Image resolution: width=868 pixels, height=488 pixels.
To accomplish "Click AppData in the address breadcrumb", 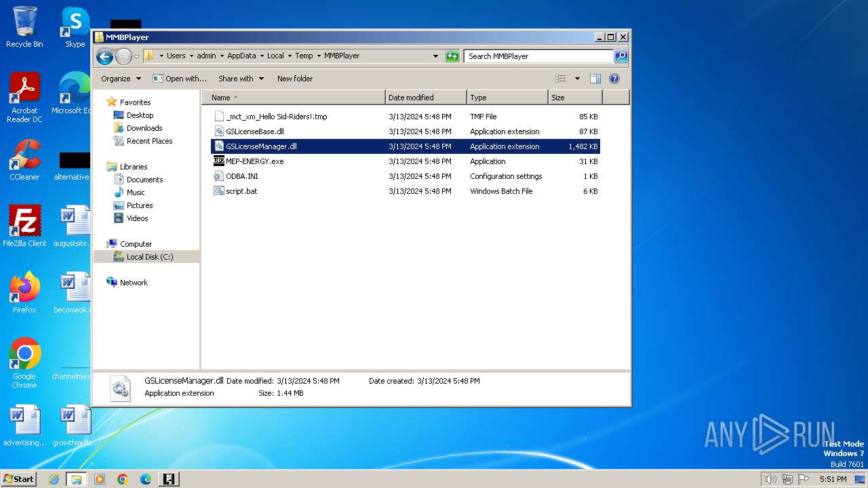I will (241, 56).
